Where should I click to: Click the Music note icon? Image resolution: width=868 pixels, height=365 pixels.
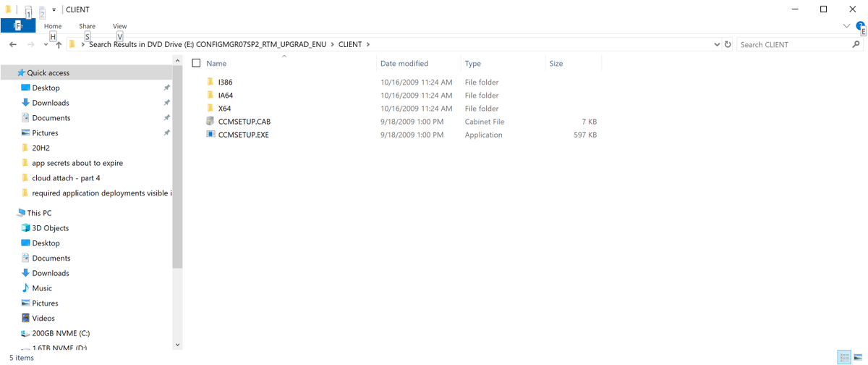point(26,288)
